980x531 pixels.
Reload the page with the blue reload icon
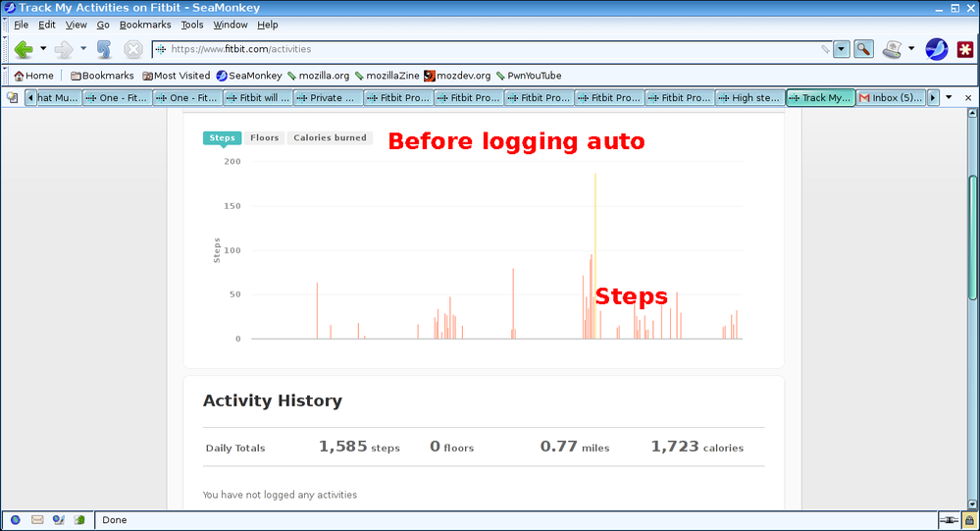tap(104, 49)
